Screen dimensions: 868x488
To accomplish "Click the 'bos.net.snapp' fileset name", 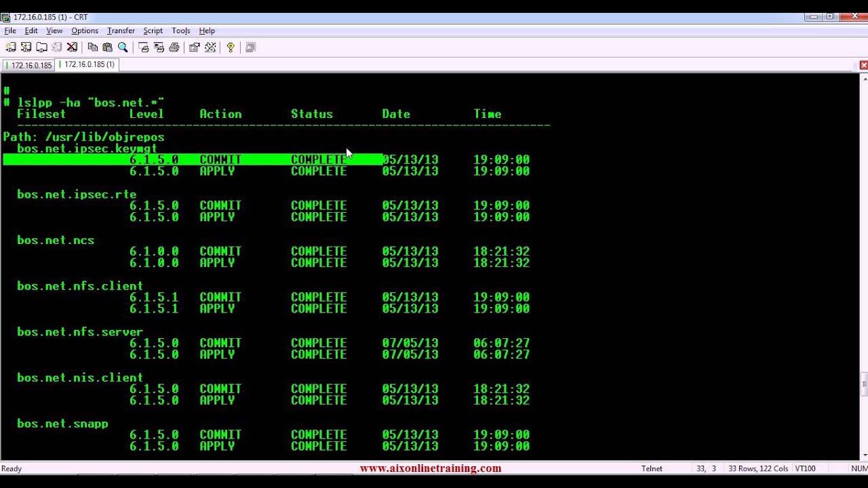I will pyautogui.click(x=62, y=424).
